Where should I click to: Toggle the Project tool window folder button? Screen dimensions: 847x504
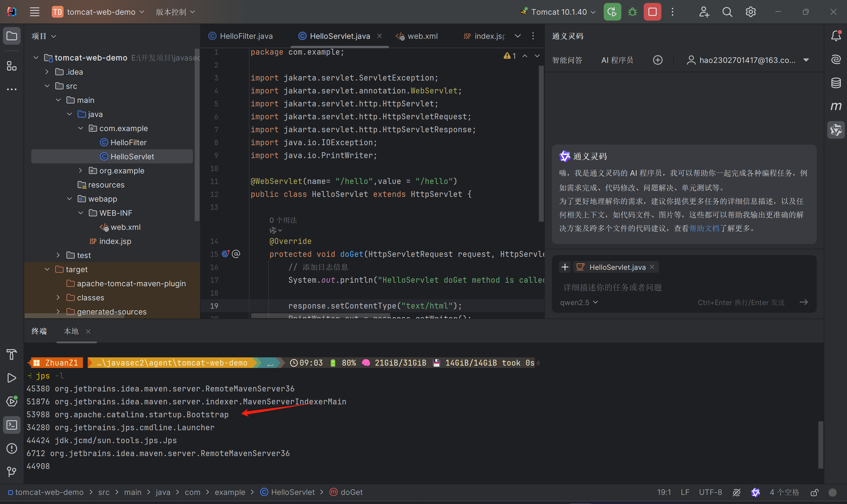coord(11,36)
